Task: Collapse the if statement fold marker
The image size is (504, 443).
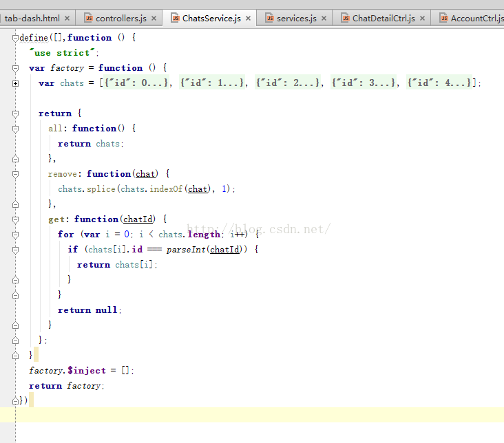Action: pyautogui.click(x=15, y=250)
